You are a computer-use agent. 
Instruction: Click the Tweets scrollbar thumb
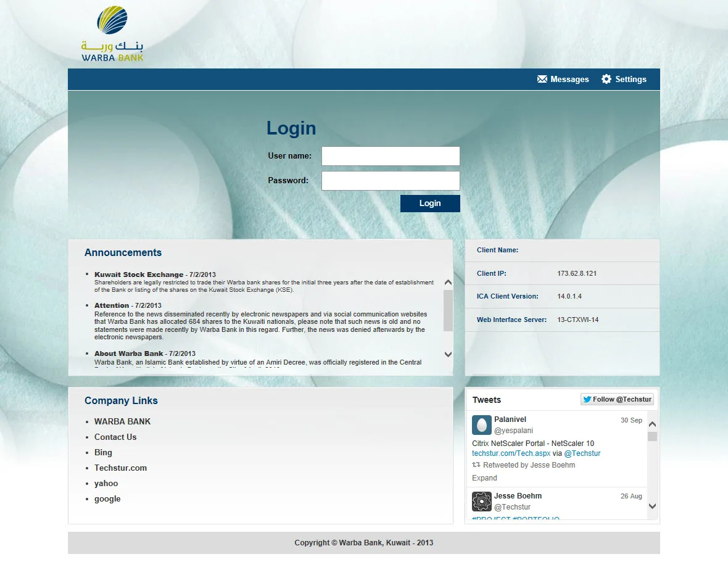[652, 436]
